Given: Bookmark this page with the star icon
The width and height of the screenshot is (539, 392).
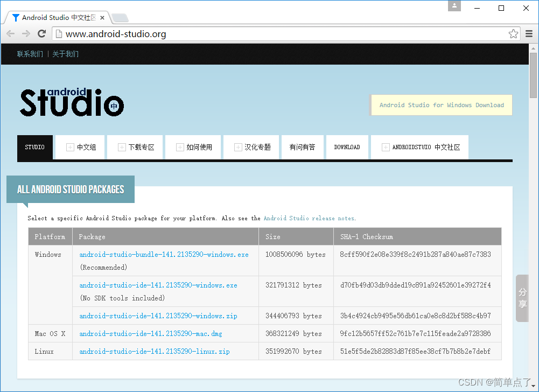Looking at the screenshot, I should point(513,34).
